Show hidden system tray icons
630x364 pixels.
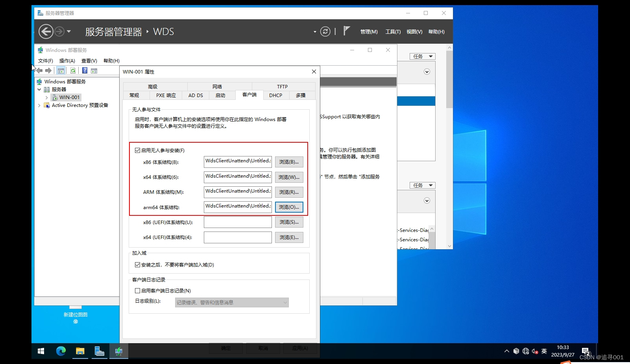pos(507,351)
